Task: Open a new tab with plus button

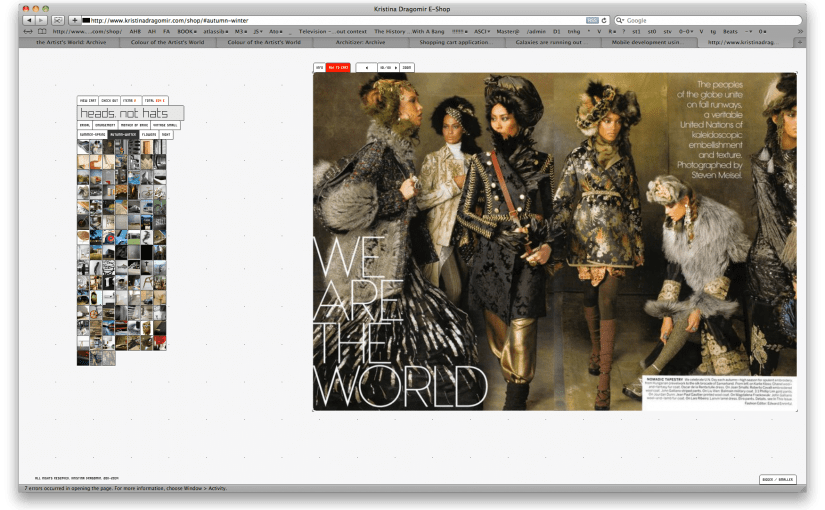Action: tap(800, 42)
